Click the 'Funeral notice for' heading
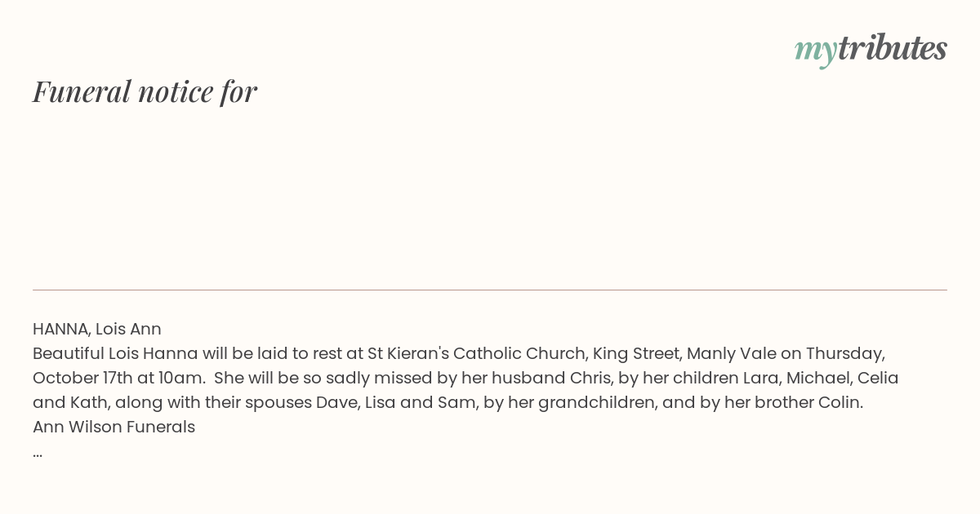This screenshot has height=514, width=980. tap(145, 91)
